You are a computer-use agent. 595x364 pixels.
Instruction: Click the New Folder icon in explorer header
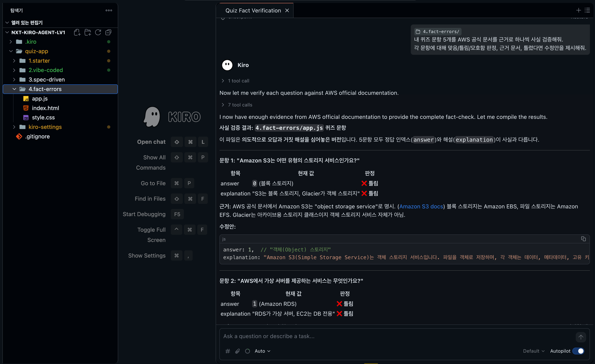click(88, 32)
